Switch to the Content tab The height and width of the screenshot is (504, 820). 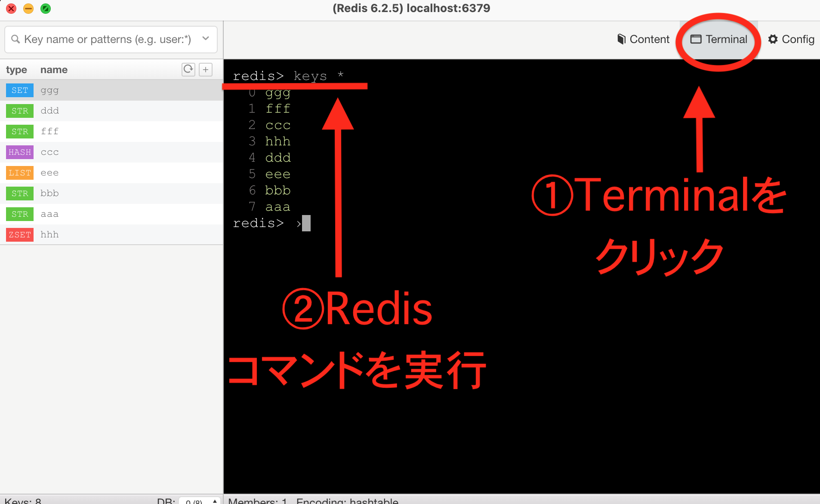coord(644,39)
